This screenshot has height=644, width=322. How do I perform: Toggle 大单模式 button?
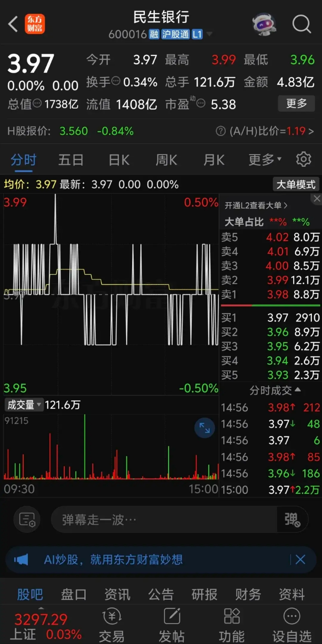click(296, 184)
